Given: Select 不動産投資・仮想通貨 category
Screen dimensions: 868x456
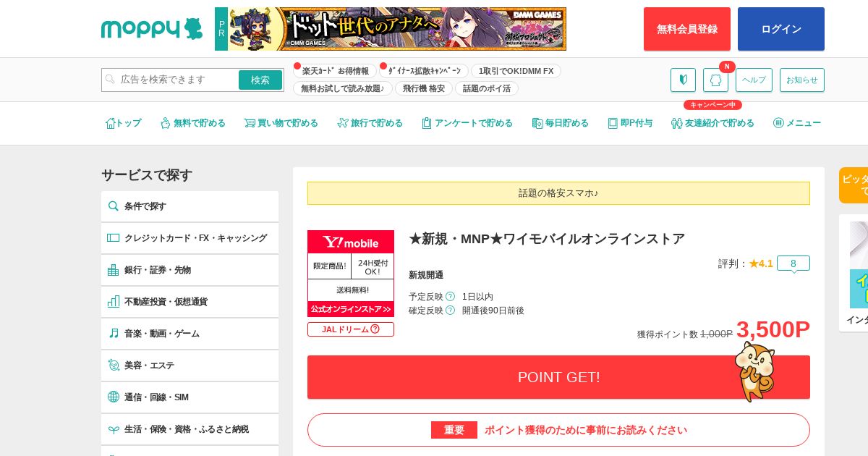Looking at the screenshot, I should tap(190, 302).
